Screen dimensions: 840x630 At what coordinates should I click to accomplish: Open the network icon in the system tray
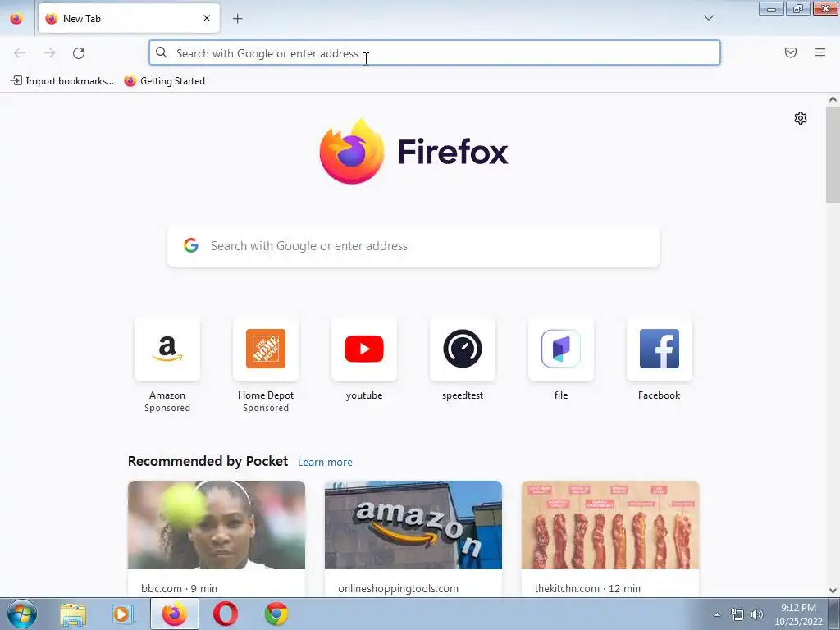[x=737, y=614]
